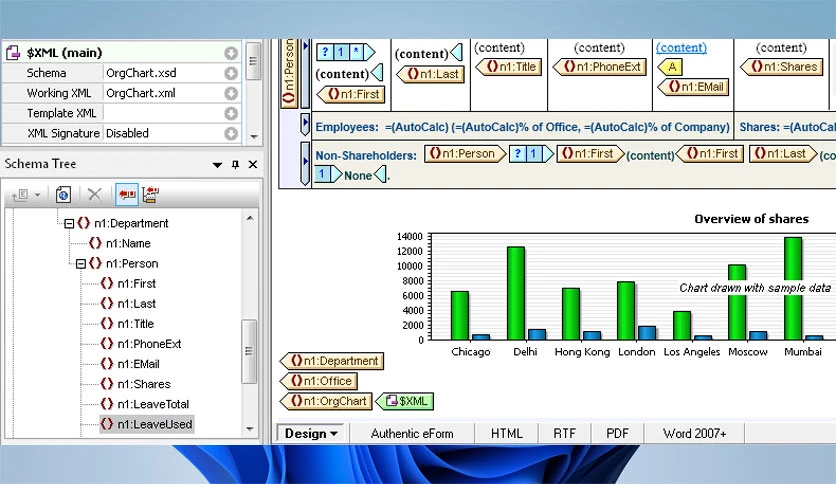Collapse the n1:Department tree node
Screen dimensions: 836x484
click(x=69, y=223)
